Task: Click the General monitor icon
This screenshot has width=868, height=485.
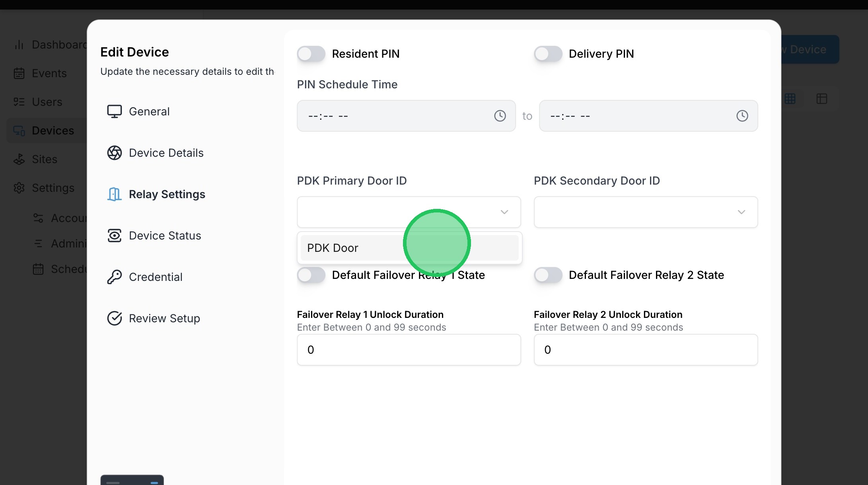Action: click(114, 111)
